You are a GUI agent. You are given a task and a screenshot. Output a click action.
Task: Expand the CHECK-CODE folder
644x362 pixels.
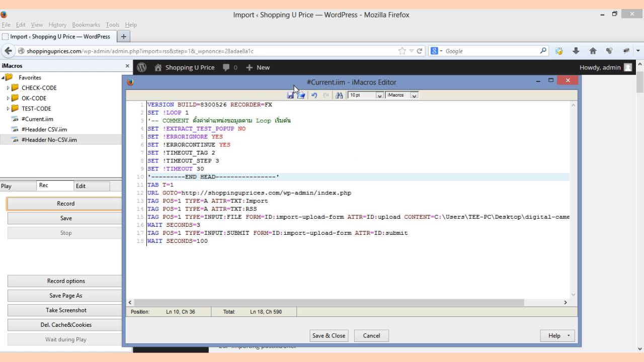pos(8,88)
